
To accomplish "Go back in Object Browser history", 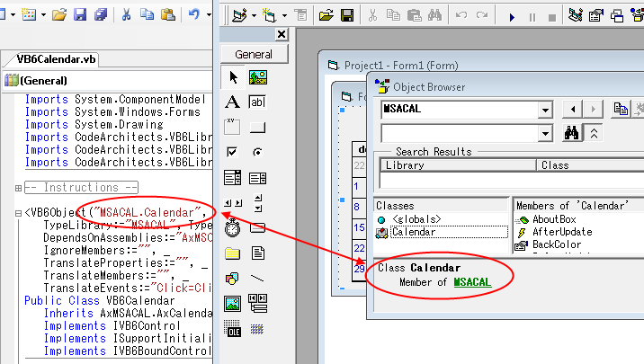I will [573, 109].
